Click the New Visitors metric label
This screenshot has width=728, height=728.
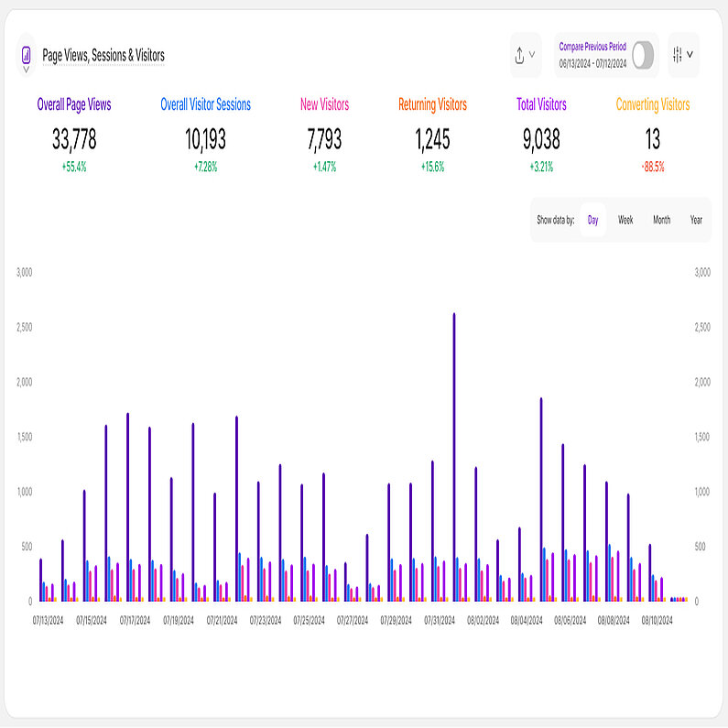[324, 105]
